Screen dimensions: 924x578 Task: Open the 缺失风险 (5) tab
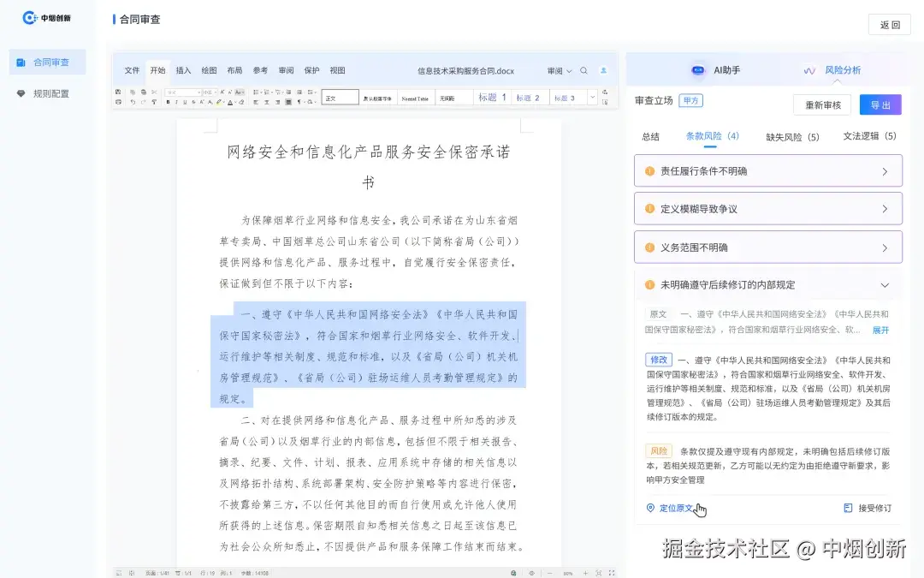point(792,136)
